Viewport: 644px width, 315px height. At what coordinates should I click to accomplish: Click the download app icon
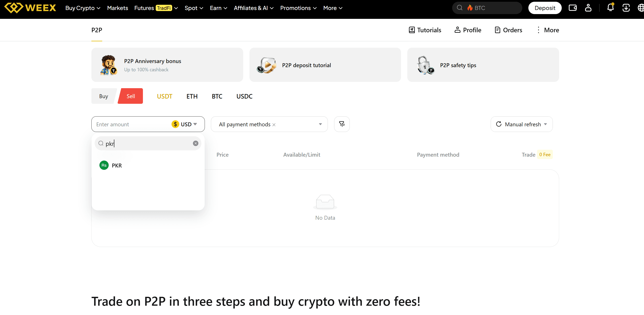626,8
